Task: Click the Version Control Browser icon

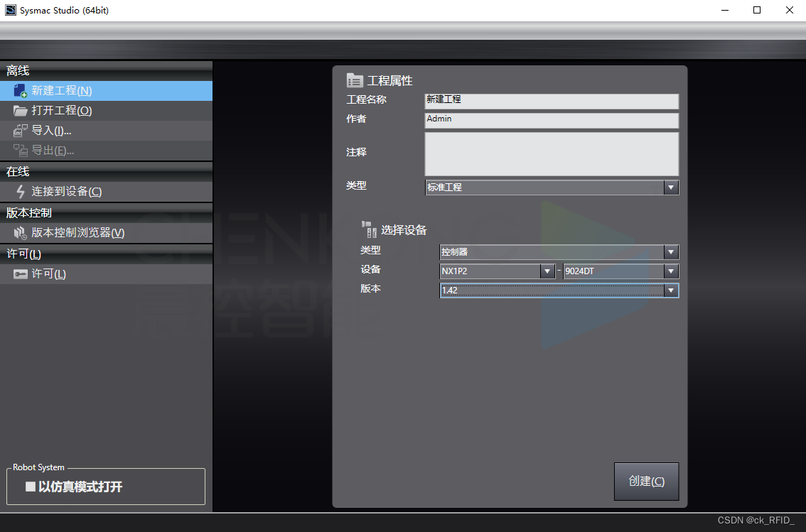Action: [20, 233]
